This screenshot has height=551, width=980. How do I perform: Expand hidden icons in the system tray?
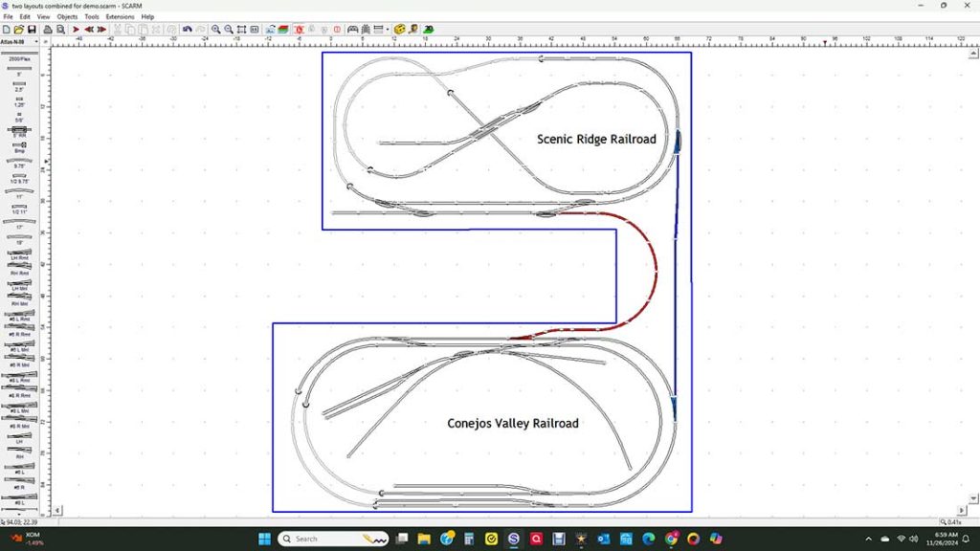(869, 539)
